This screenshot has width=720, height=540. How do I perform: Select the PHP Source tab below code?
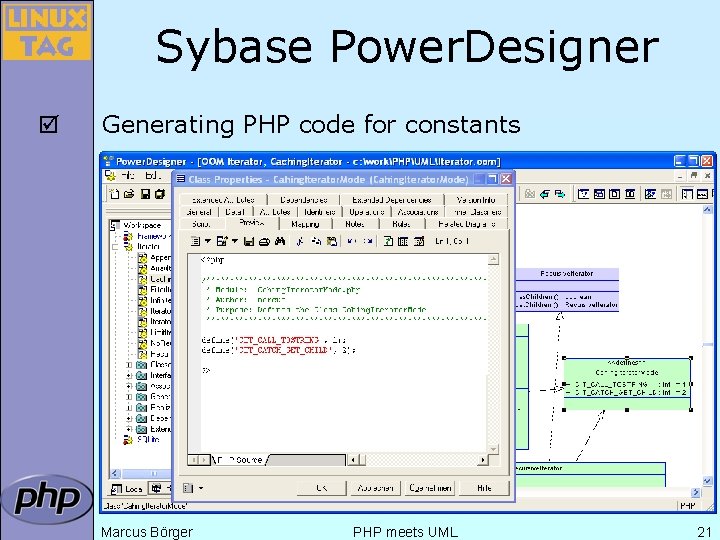240,460
